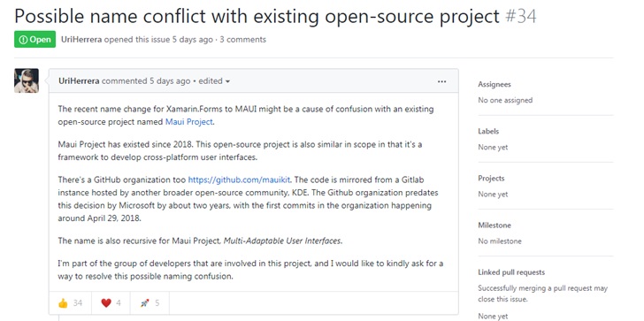Viewport: 644px width, 321px height.
Task: Click the rocket reaction emoji
Action: 144,303
